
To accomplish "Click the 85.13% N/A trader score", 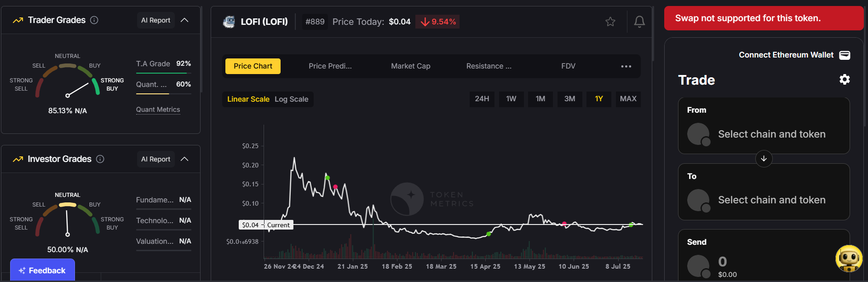I will click(68, 111).
